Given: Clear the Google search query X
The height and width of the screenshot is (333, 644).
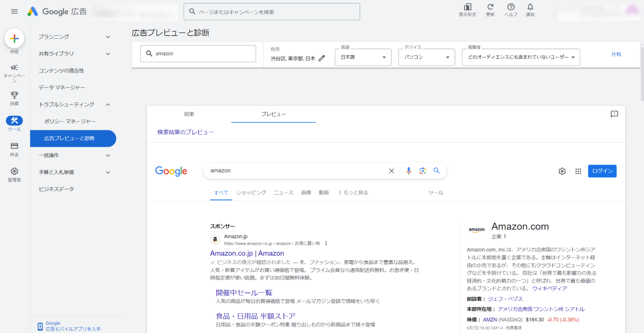Looking at the screenshot, I should coord(391,170).
